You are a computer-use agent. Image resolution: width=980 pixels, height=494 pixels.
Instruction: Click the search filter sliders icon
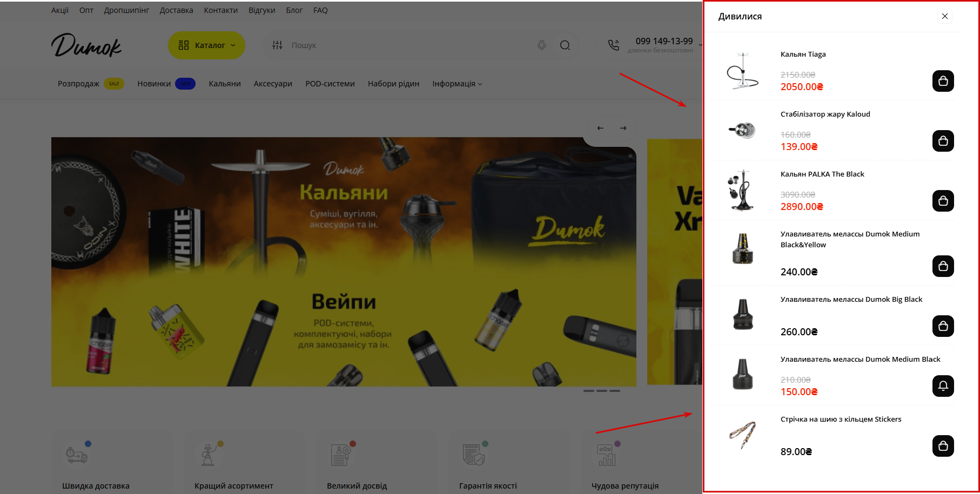(277, 45)
